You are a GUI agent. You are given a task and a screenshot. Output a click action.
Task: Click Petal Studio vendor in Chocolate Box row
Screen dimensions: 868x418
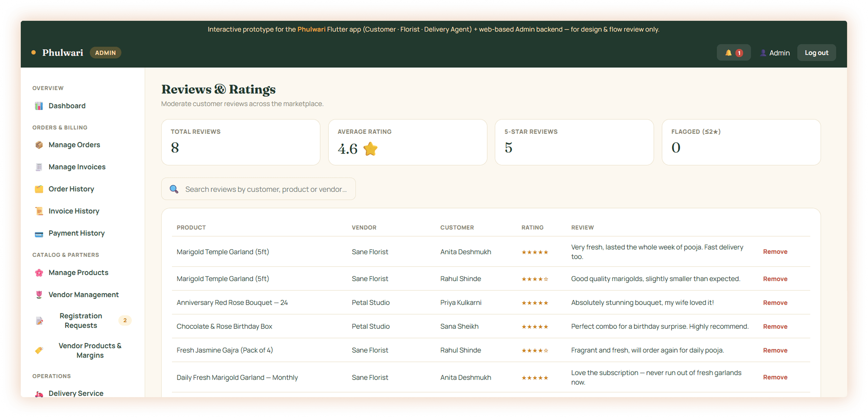coord(371,326)
